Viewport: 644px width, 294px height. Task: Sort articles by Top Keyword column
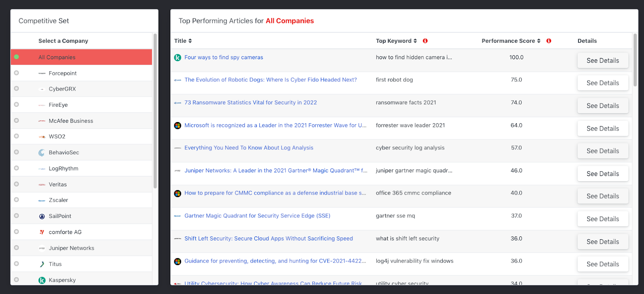click(x=396, y=41)
